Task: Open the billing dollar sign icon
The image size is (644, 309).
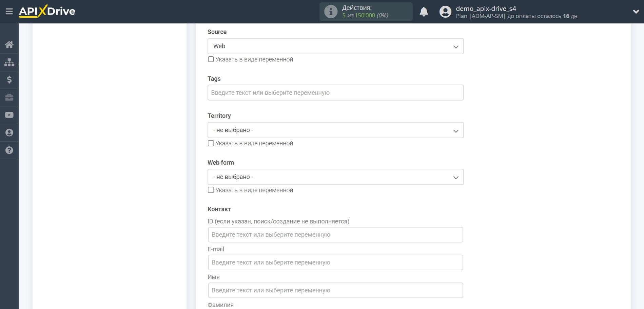Action: coord(9,80)
